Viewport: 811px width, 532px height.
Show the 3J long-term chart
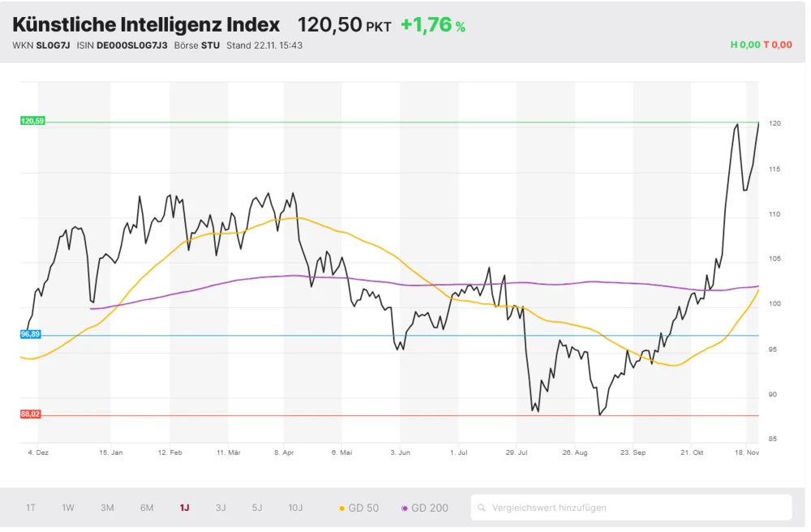[220, 507]
